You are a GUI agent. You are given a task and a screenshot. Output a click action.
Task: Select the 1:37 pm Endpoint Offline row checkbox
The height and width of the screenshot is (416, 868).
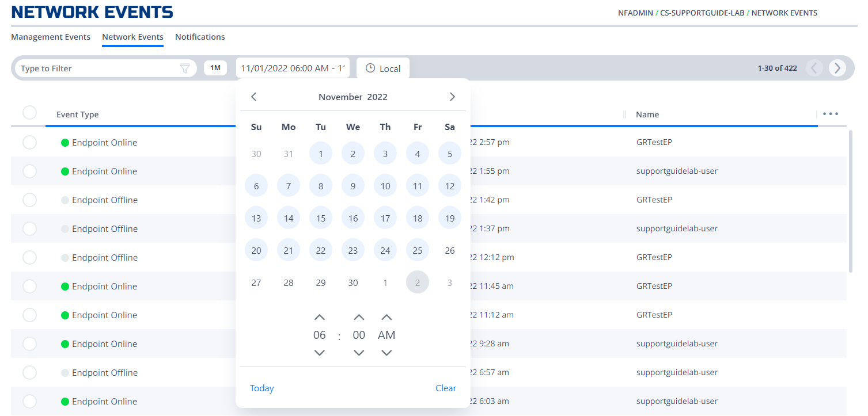(29, 228)
